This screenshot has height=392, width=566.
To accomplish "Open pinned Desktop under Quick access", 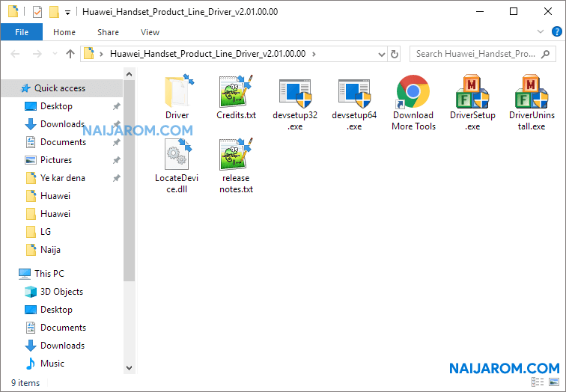I will (x=56, y=106).
